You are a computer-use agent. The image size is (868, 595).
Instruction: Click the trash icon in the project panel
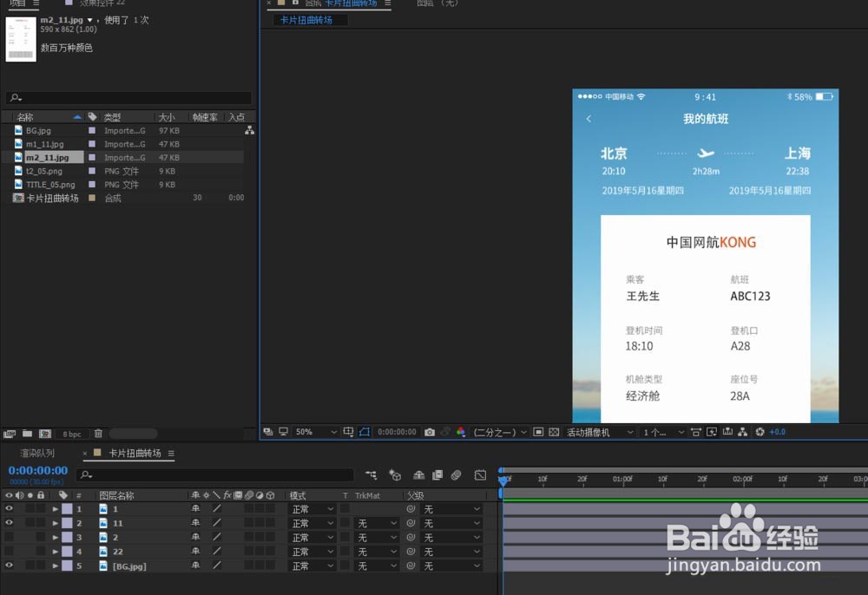[x=97, y=432]
